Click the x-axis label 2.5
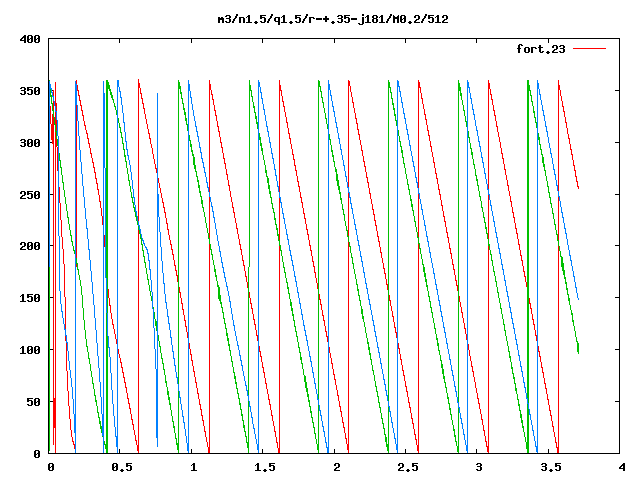Screen dimensions: 640x480 408,467
